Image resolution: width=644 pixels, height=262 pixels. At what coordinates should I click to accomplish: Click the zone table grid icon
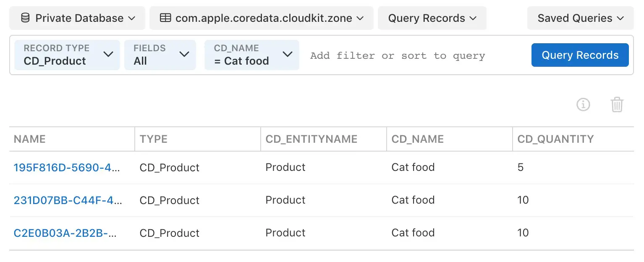click(165, 18)
